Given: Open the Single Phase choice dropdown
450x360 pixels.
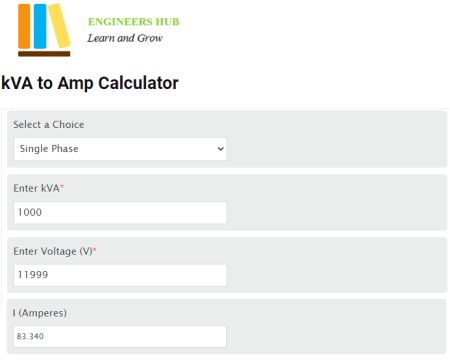Looking at the screenshot, I should pyautogui.click(x=120, y=149).
